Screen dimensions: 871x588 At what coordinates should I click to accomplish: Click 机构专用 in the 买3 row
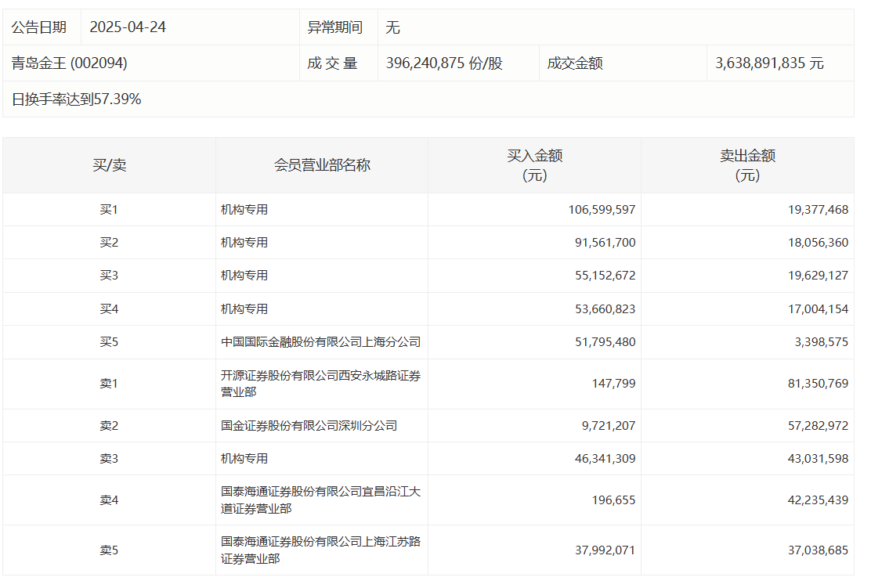[x=244, y=276]
